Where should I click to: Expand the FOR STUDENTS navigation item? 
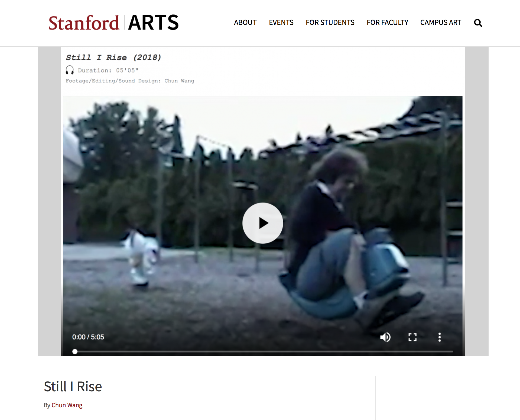point(330,22)
